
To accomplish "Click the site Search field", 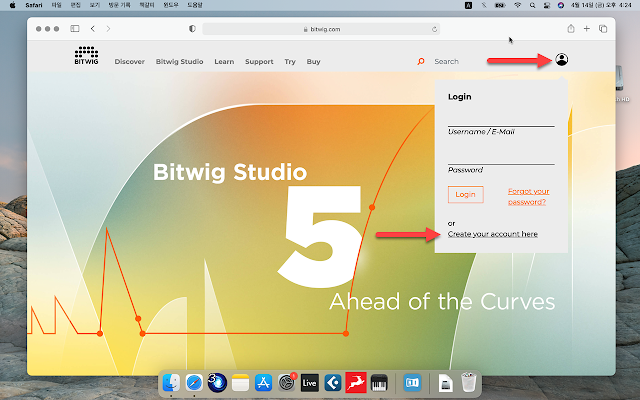I will 447,61.
